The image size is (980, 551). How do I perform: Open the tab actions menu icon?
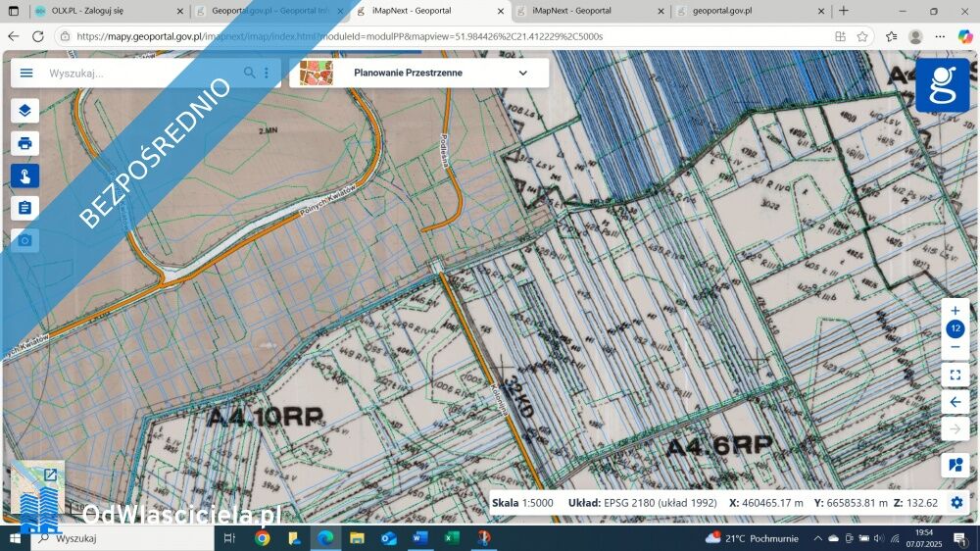[14, 11]
